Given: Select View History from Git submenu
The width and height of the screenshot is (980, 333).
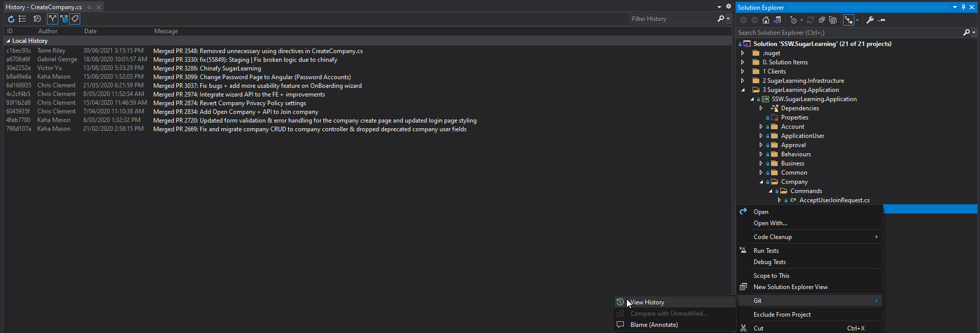Looking at the screenshot, I should [647, 302].
